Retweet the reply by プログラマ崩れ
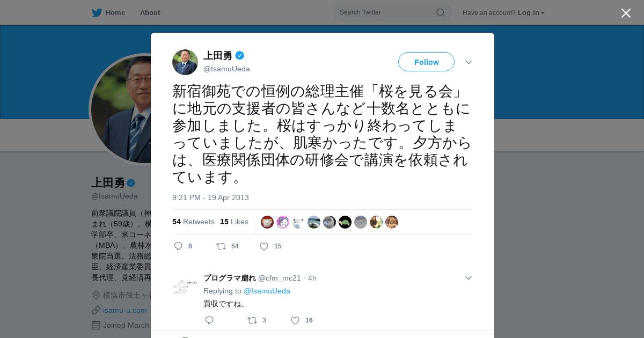Image resolution: width=644 pixels, height=338 pixels. pos(252,320)
